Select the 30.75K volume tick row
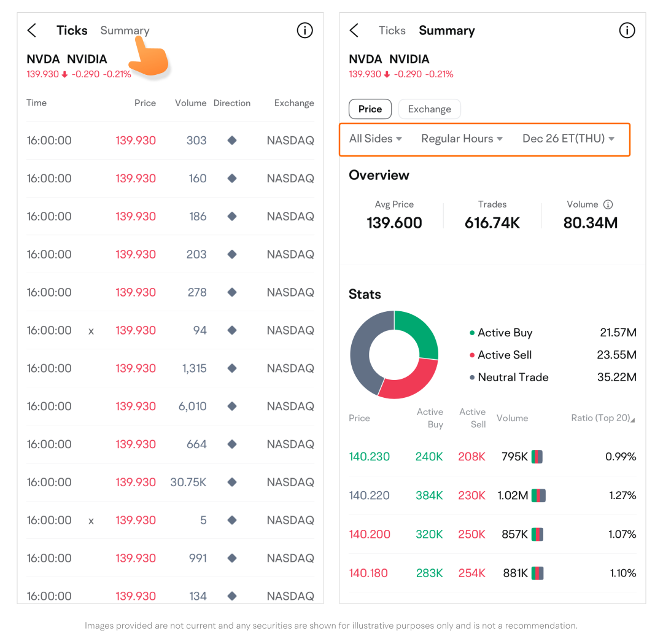 (170, 483)
